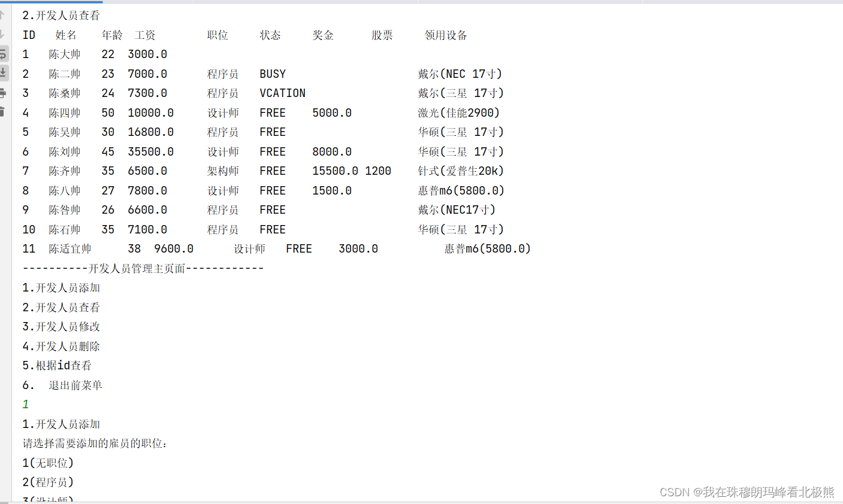The width and height of the screenshot is (843, 504).
Task: Click the line 6. 退出前菜单
Action: (x=62, y=385)
